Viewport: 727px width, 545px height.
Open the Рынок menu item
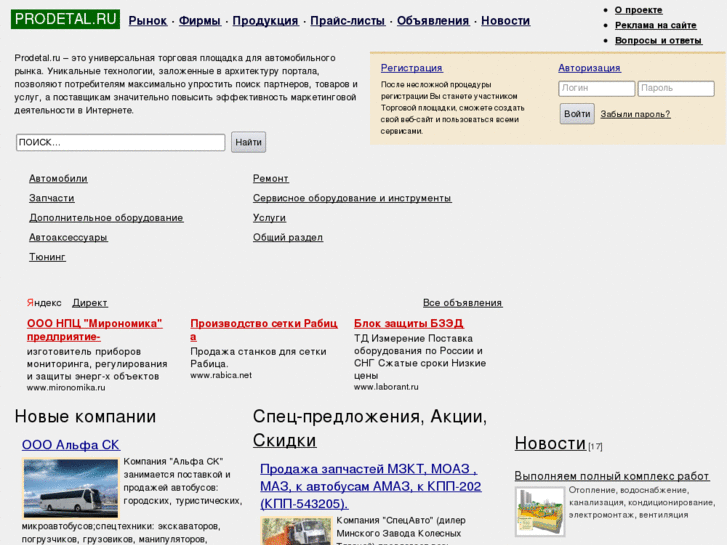click(147, 21)
